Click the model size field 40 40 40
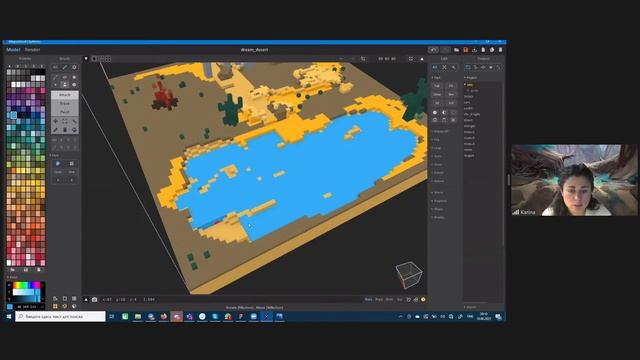The image size is (640, 360). [x=387, y=59]
